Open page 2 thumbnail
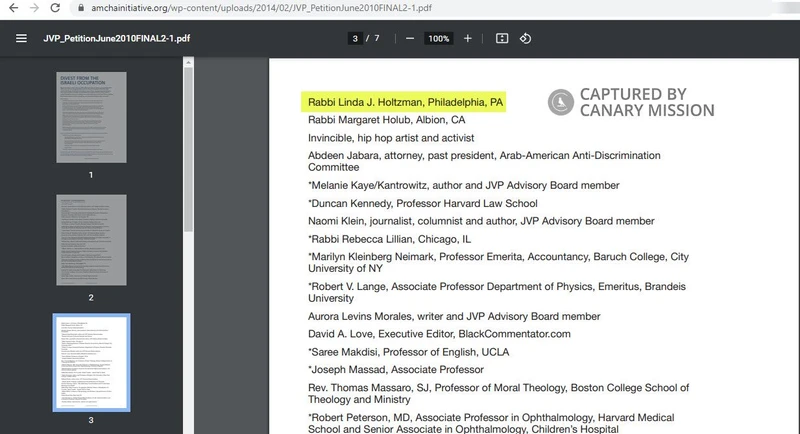Viewport: 800px width, 434px height. coord(91,240)
